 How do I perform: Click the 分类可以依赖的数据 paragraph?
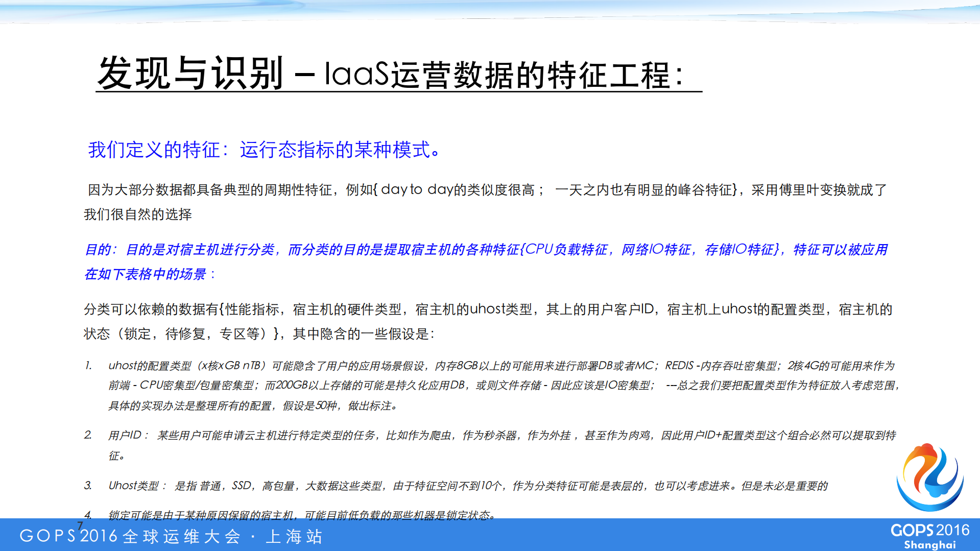click(x=357, y=309)
